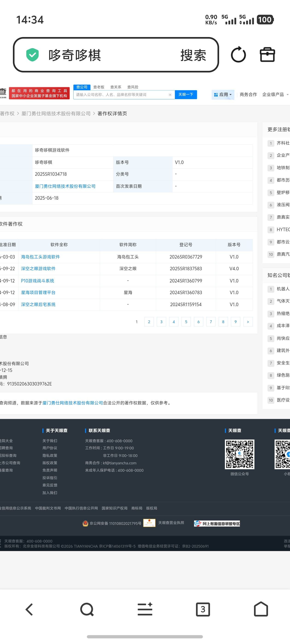Tap the green shield security icon
This screenshot has width=290, height=644.
pyautogui.click(x=32, y=55)
